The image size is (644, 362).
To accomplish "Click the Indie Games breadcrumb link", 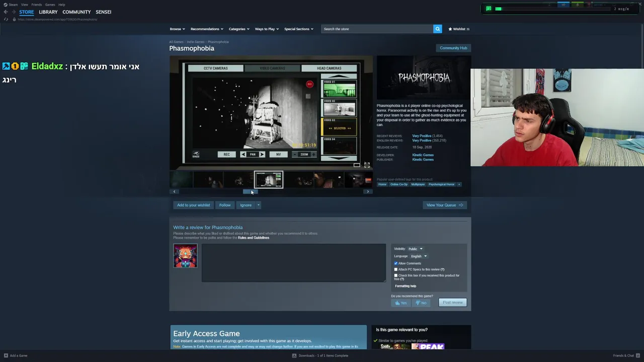I will pos(196,42).
